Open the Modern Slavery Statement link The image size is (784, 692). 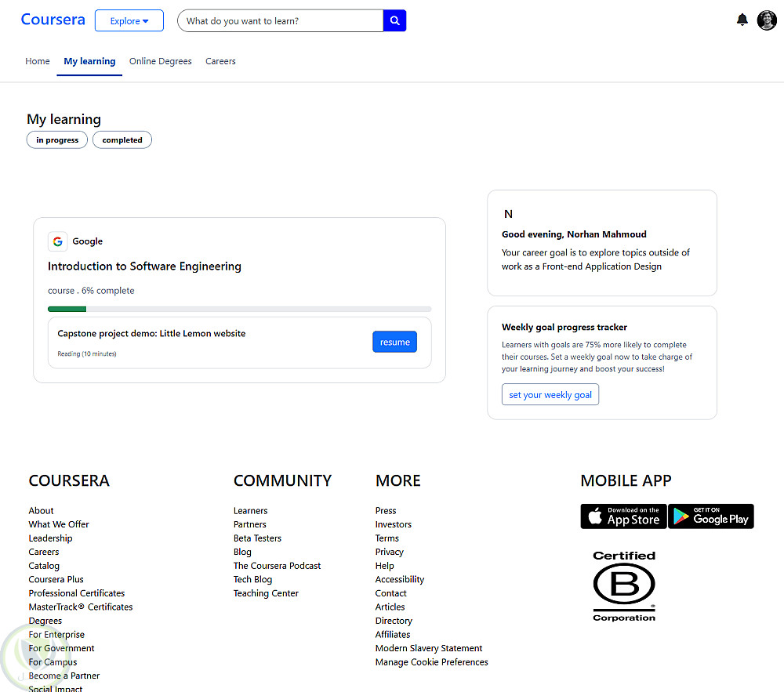click(x=429, y=648)
